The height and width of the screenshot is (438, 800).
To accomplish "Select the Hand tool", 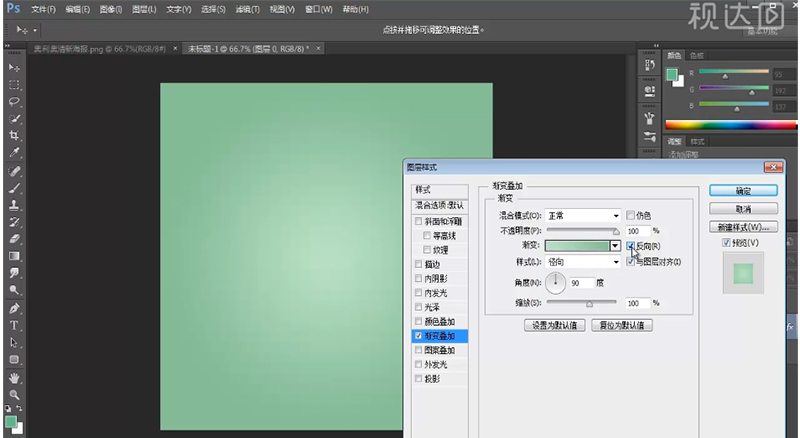I will pos(14,378).
